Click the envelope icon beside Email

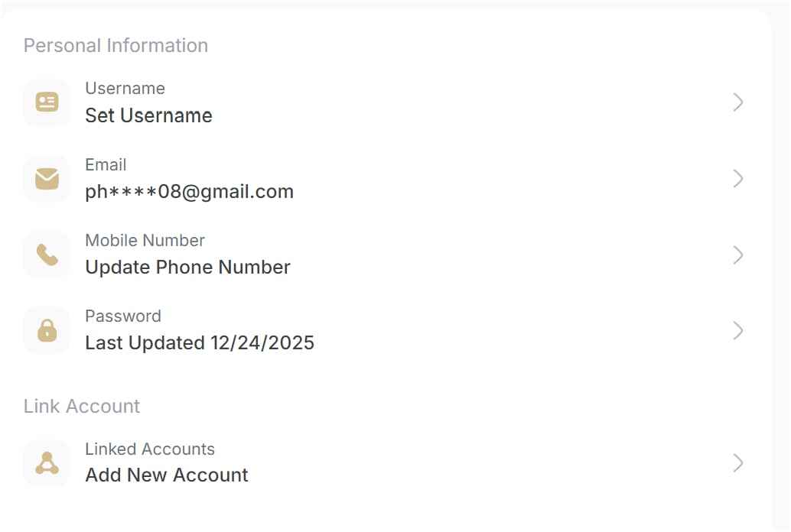(x=47, y=178)
